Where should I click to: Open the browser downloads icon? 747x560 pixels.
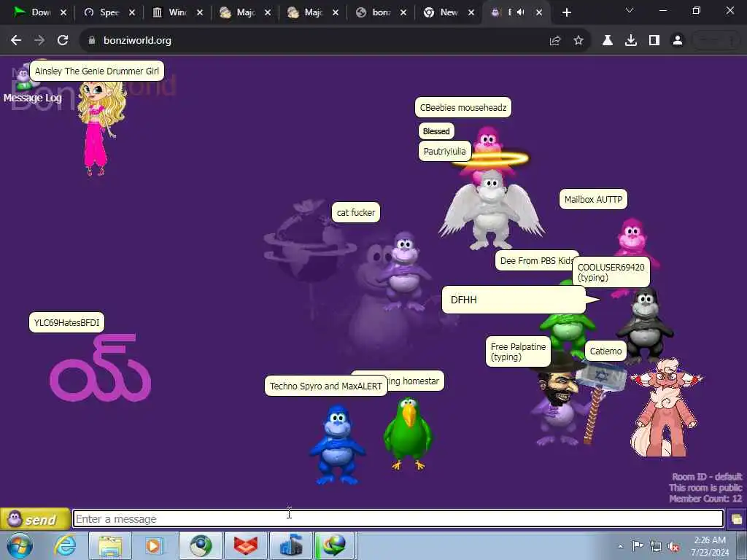point(631,41)
